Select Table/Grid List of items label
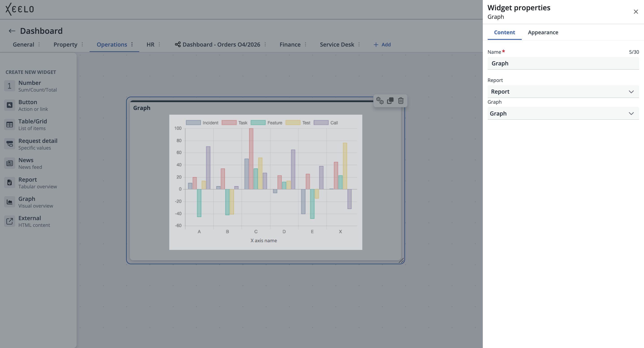Screen dimensions: 644x348 click(32, 125)
